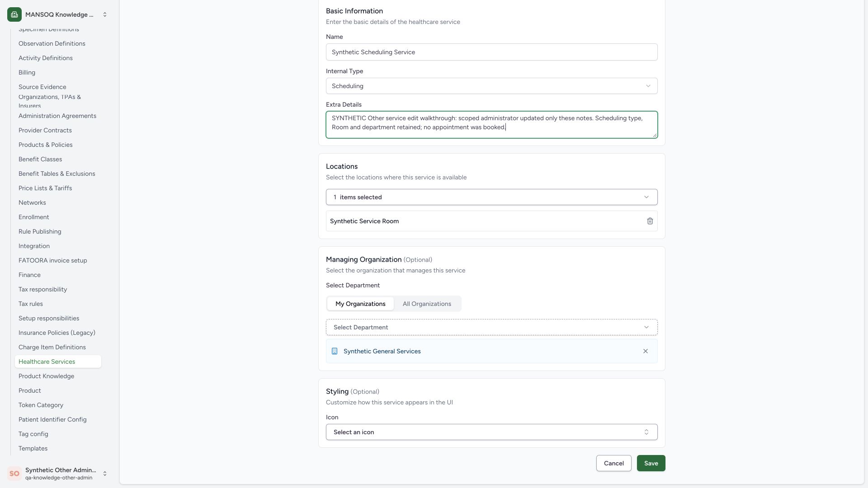Open the Select an icon picker
The image size is (868, 488).
[491, 432]
